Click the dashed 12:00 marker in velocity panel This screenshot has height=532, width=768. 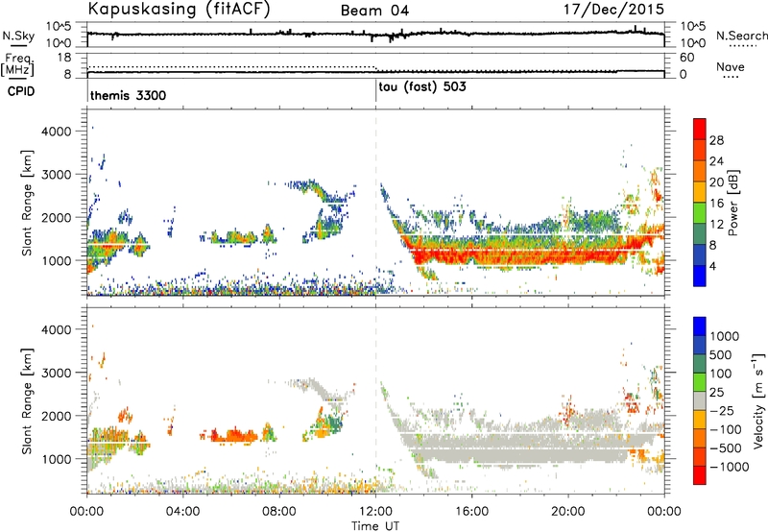coord(375,400)
